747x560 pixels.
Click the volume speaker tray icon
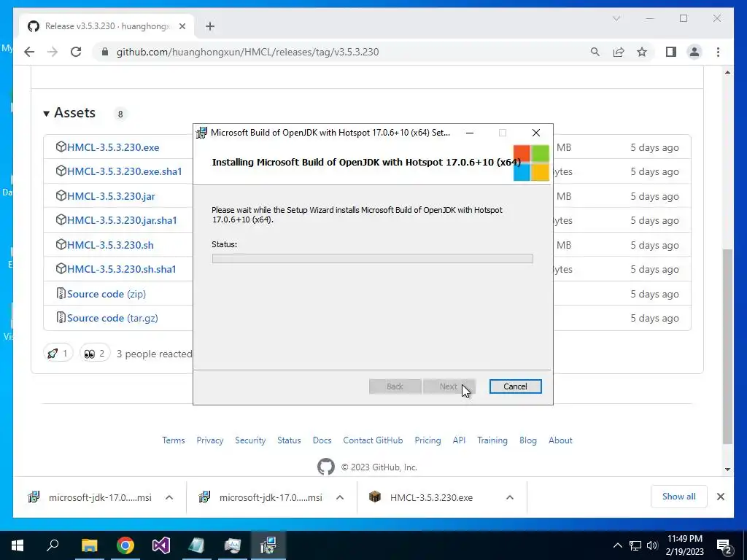point(652,545)
